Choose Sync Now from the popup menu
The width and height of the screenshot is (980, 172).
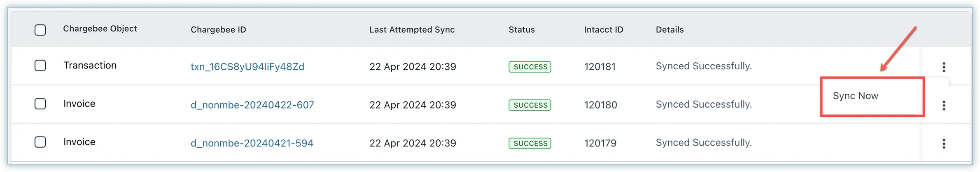855,96
